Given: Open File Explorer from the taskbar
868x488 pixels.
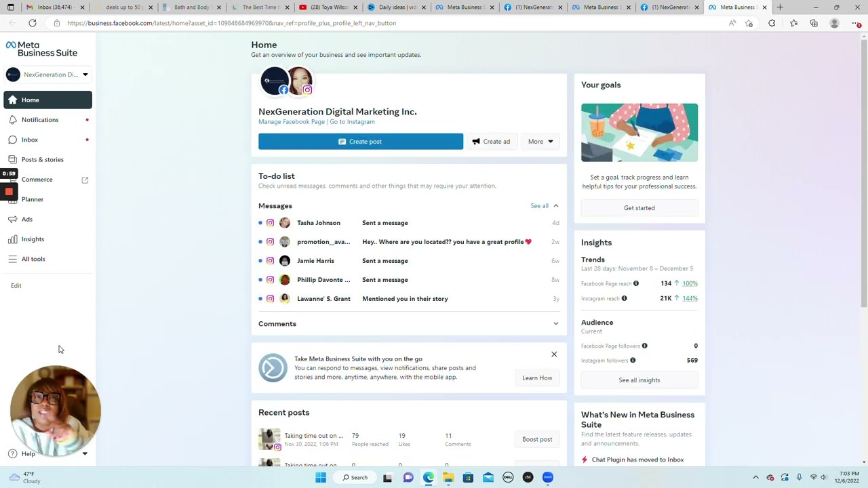Looking at the screenshot, I should tap(448, 478).
